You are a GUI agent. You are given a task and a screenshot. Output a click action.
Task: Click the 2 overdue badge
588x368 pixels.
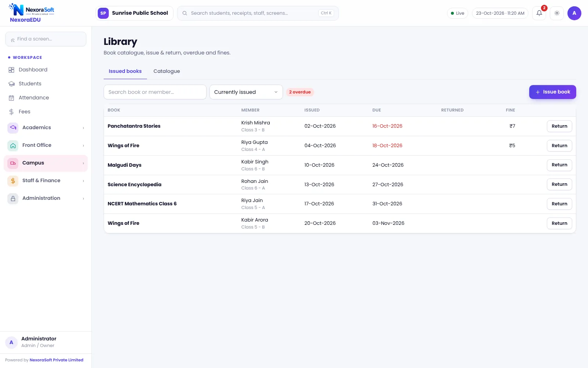pos(300,92)
